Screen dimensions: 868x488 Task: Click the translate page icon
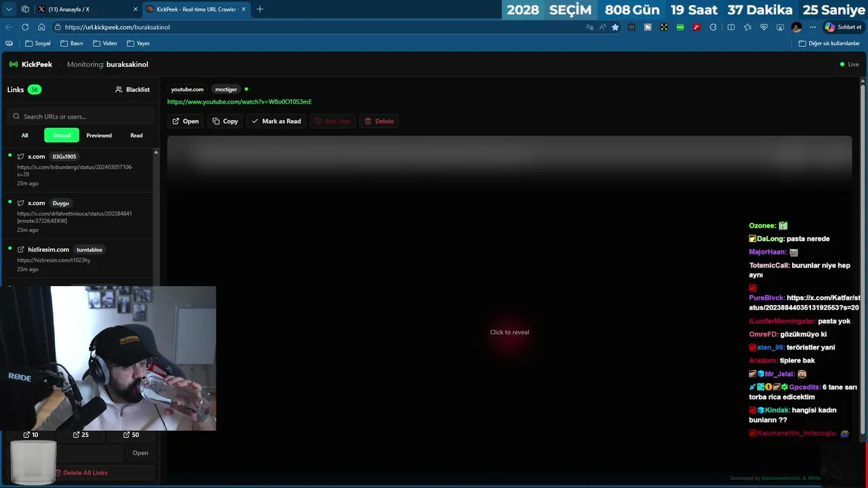coord(589,27)
